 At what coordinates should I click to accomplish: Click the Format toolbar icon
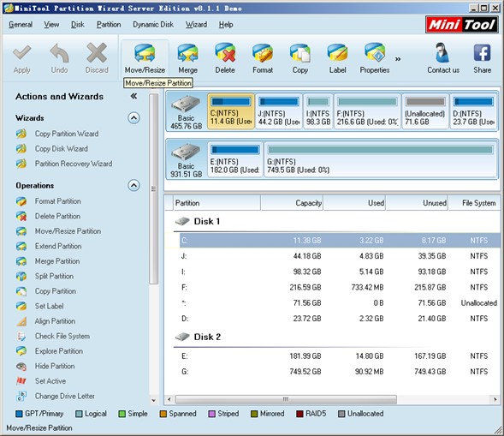click(x=263, y=53)
